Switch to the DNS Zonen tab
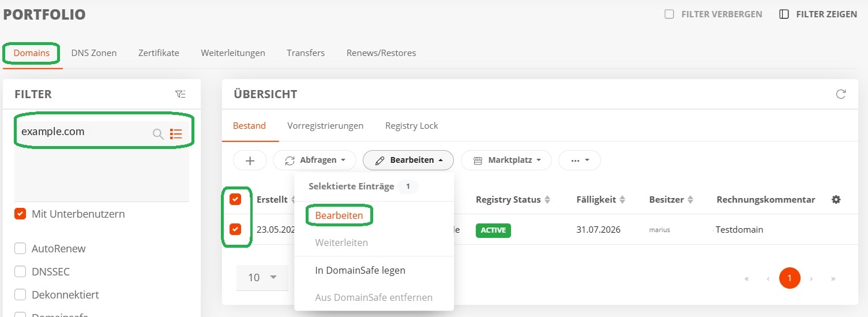The width and height of the screenshot is (868, 317). coord(94,53)
